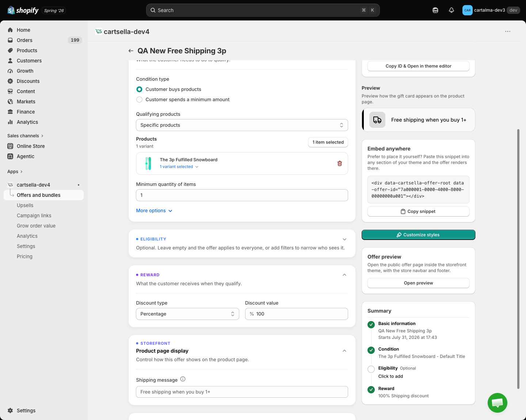Screen dimensions: 526x420
Task: Open the three-dot more actions menu
Action: (508, 31)
